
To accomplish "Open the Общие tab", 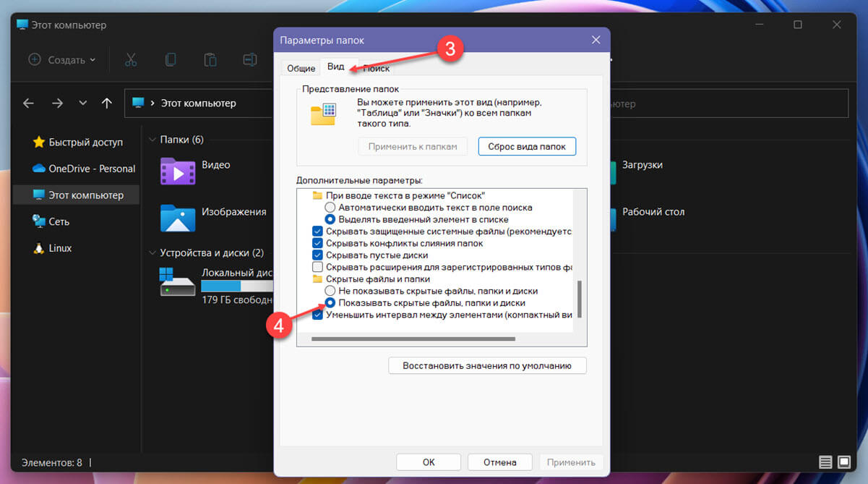I will click(x=301, y=68).
